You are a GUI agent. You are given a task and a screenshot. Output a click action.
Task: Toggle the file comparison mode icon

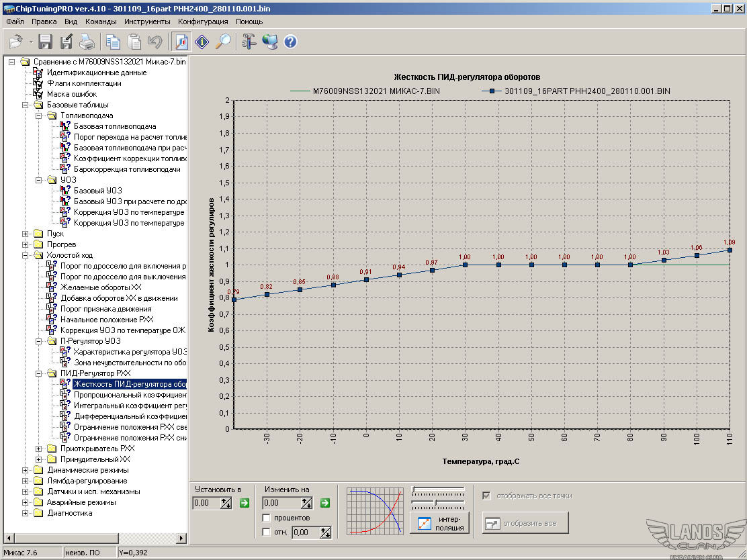pos(181,42)
